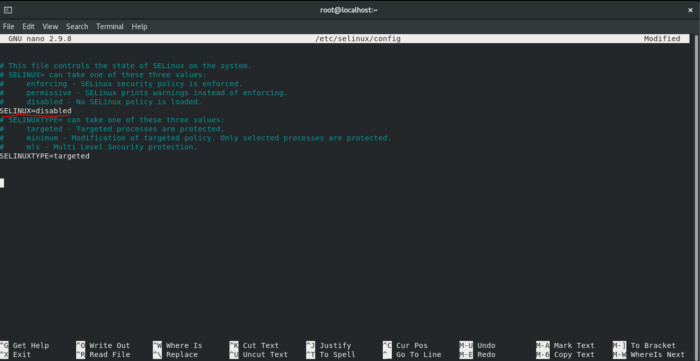Click the 'minimum - Modification of targeted policy' line
Screen dimensions: 700x361
tap(196, 138)
